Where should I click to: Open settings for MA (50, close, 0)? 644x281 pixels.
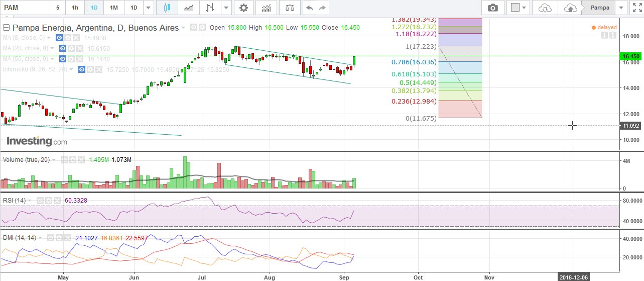click(x=71, y=59)
